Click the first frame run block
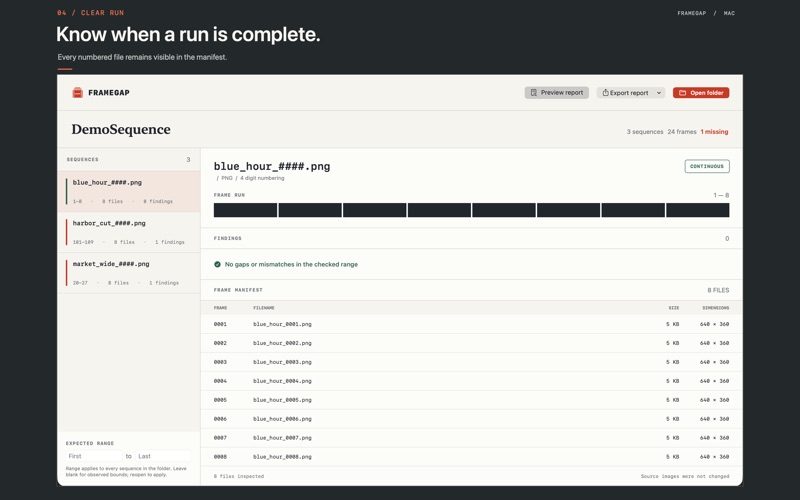This screenshot has height=500, width=800. [x=245, y=210]
